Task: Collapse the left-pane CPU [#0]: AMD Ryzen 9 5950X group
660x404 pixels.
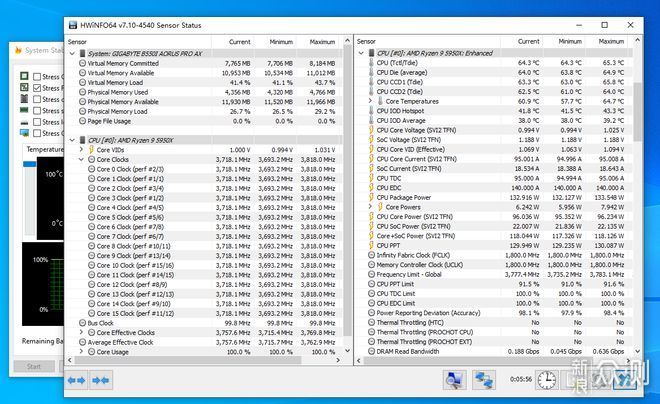Action: pos(72,140)
